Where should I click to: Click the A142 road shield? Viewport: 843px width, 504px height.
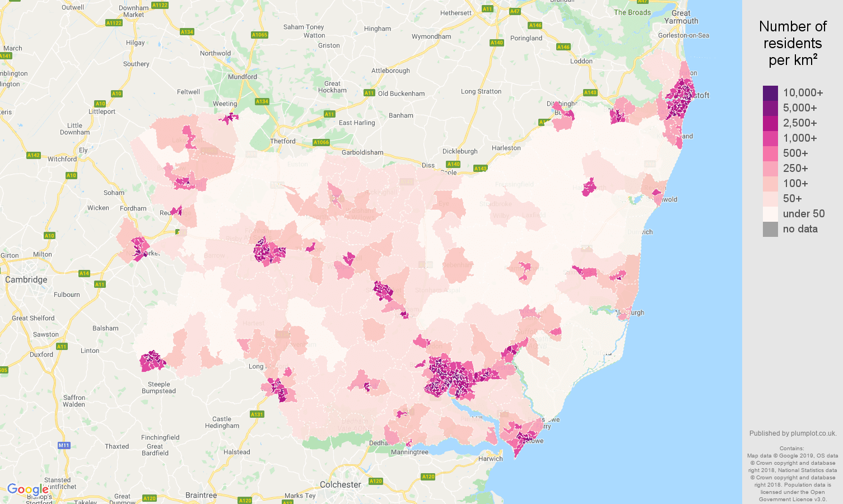33,155
